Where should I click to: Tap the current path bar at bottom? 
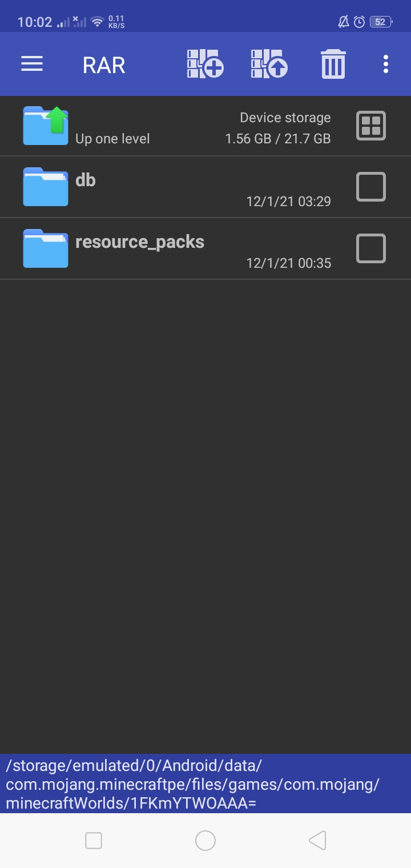coord(205,783)
